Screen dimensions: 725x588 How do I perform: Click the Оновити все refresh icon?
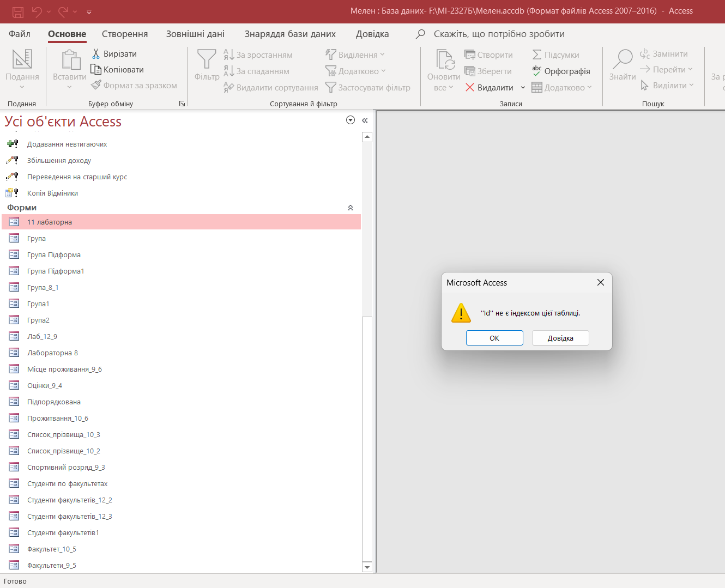coord(445,59)
